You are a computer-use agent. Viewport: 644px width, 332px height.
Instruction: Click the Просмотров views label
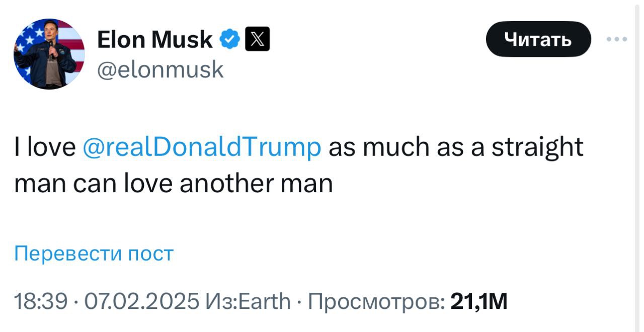[376, 301]
